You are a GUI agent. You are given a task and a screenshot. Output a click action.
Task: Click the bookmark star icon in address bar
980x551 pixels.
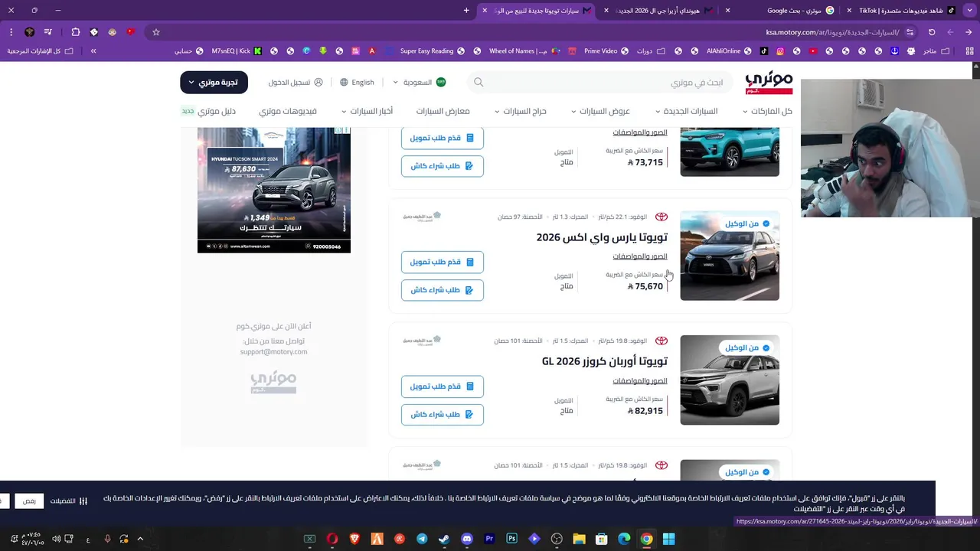(156, 32)
